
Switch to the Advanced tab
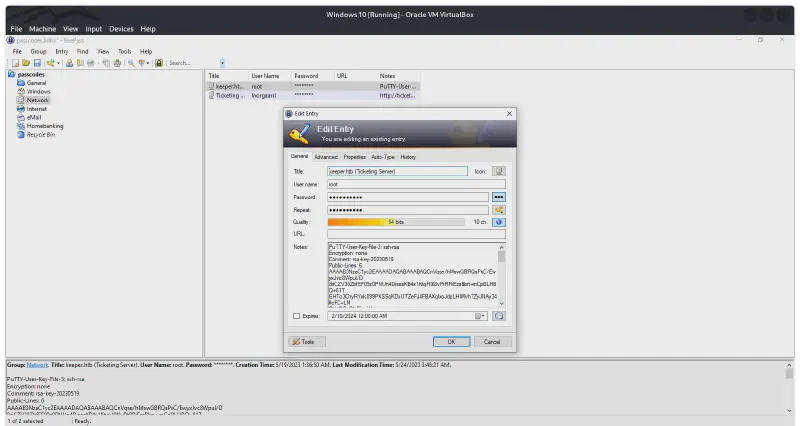pyautogui.click(x=326, y=157)
